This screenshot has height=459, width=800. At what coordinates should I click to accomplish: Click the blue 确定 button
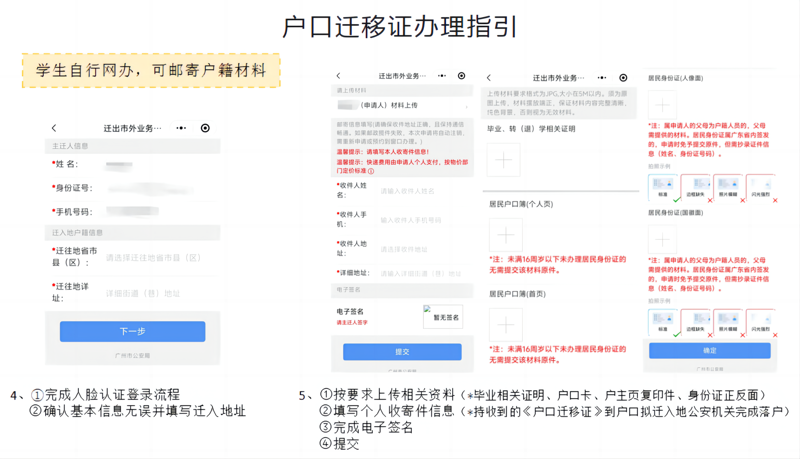(709, 351)
